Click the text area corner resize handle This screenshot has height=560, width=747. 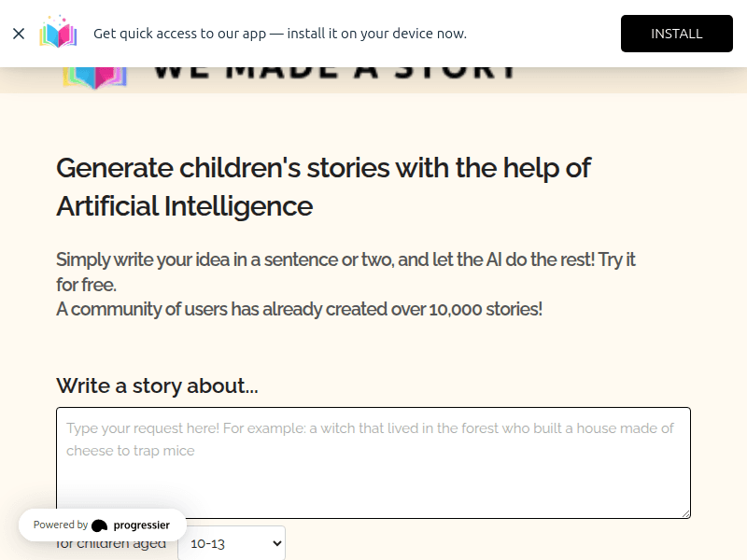685,513
